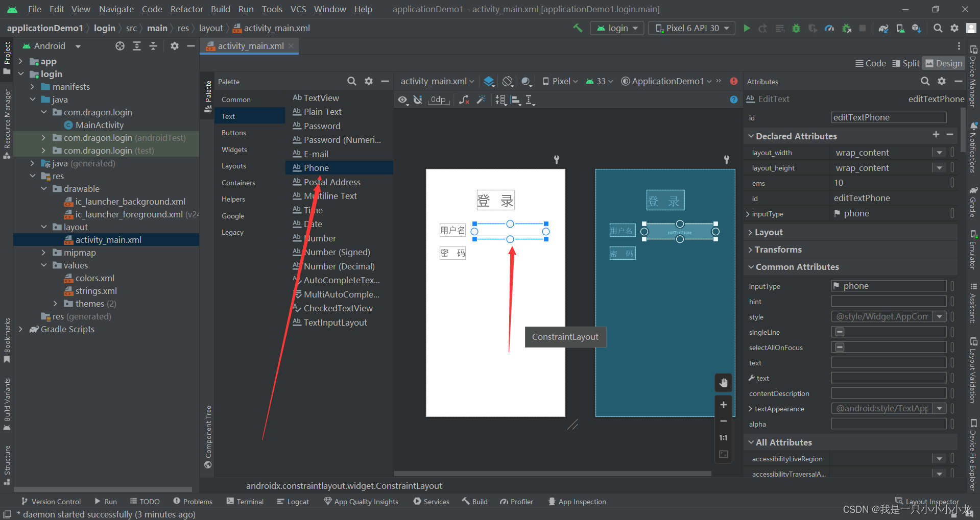The image size is (980, 520).
Task: Select the activity_main.xml editor tab
Action: coord(250,46)
